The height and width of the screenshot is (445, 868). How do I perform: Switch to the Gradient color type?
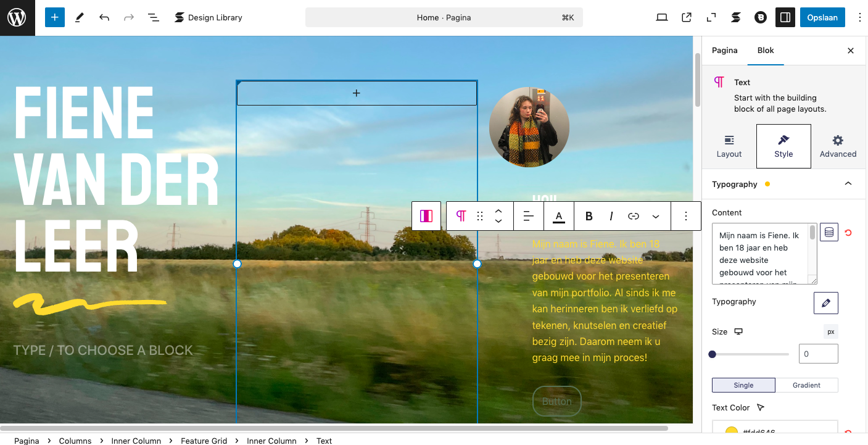[806, 385]
